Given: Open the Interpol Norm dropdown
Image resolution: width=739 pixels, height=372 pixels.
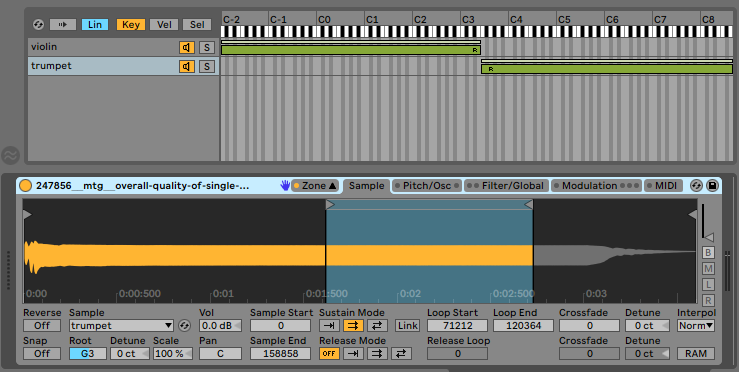Looking at the screenshot, I should point(696,325).
